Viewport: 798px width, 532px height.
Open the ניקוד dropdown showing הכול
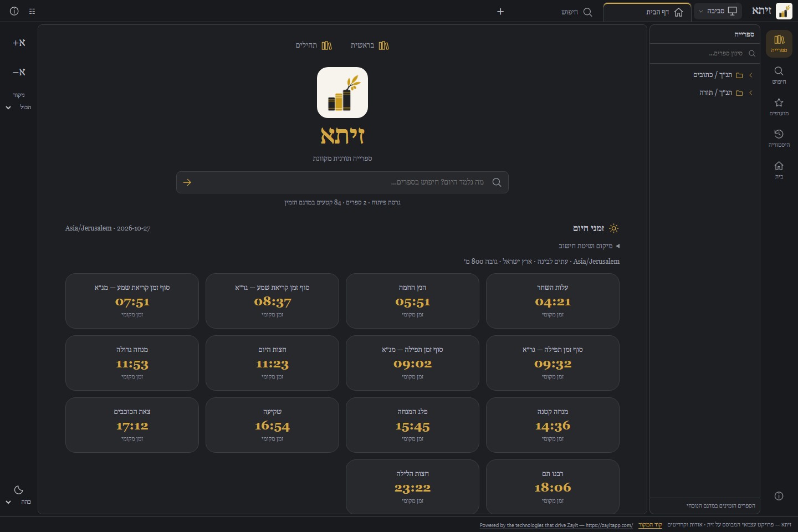coord(19,108)
